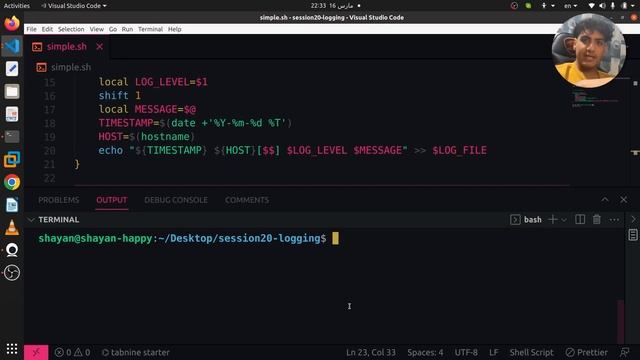Image resolution: width=640 pixels, height=360 pixels.
Task: Change LF end of line sequence
Action: point(493,352)
